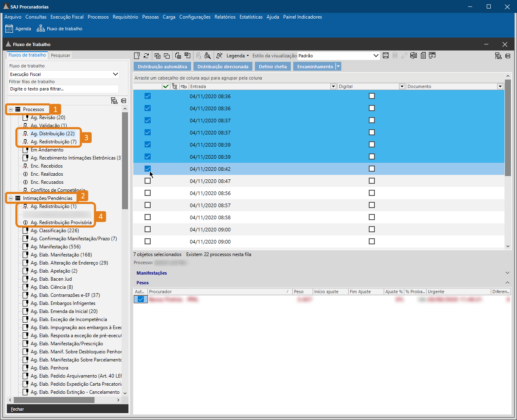This screenshot has width=517, height=420.
Task: Click the magnifier over document icon
Action: coord(208,56)
